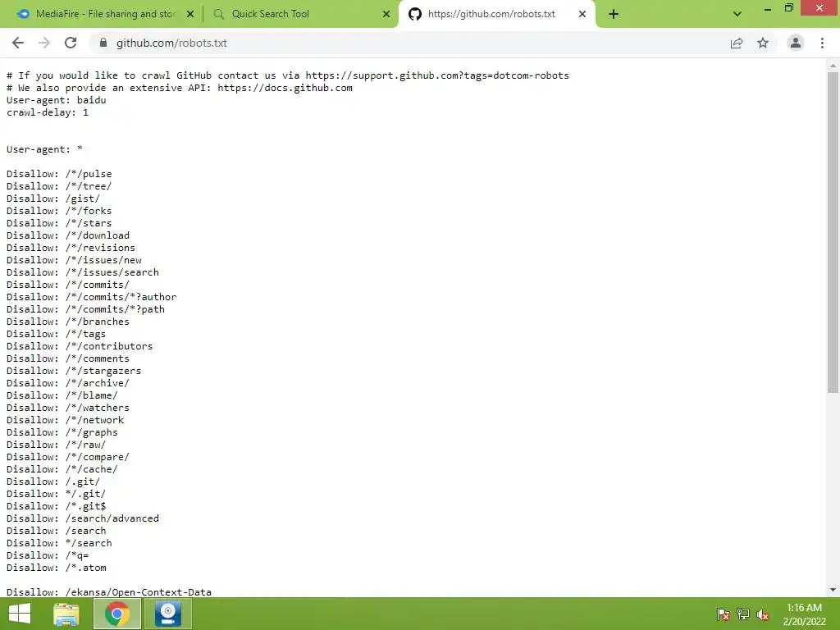Close the MediaFire tab
Image resolution: width=840 pixels, height=630 pixels.
190,14
